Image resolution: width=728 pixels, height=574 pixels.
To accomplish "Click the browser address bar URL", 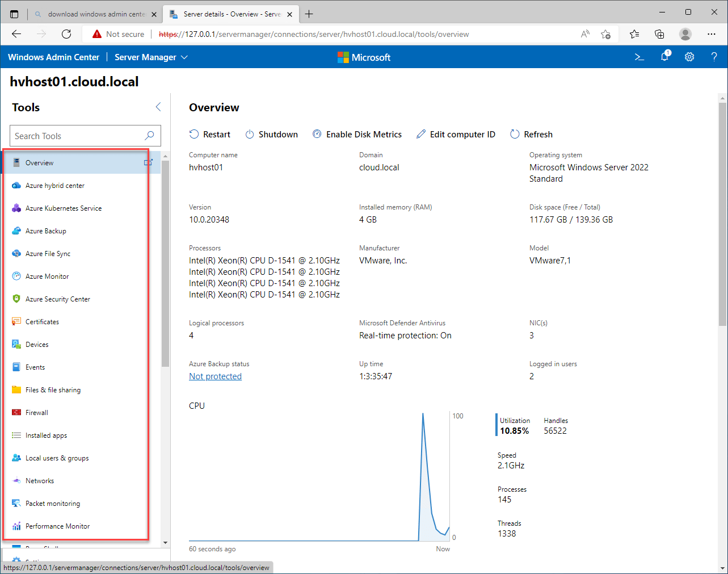I will coord(314,34).
